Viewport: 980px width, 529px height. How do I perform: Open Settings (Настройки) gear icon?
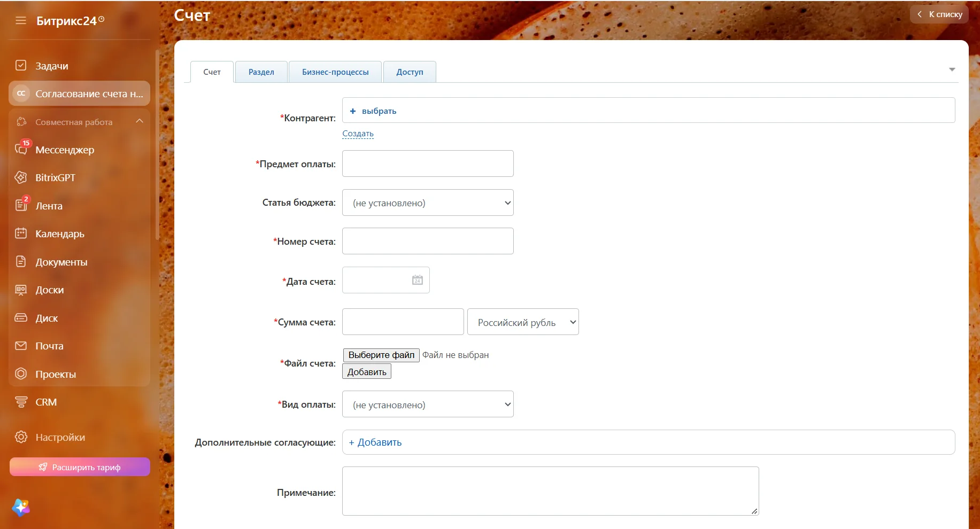tap(21, 437)
